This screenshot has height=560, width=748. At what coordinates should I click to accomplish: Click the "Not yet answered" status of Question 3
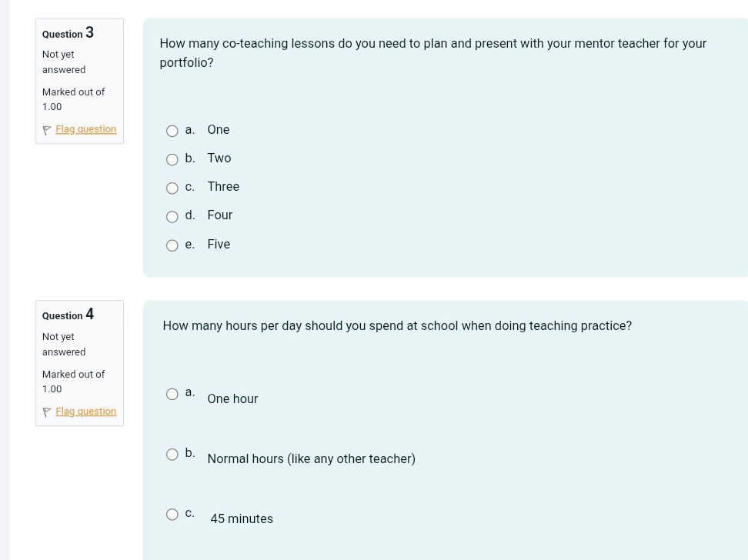point(63,62)
